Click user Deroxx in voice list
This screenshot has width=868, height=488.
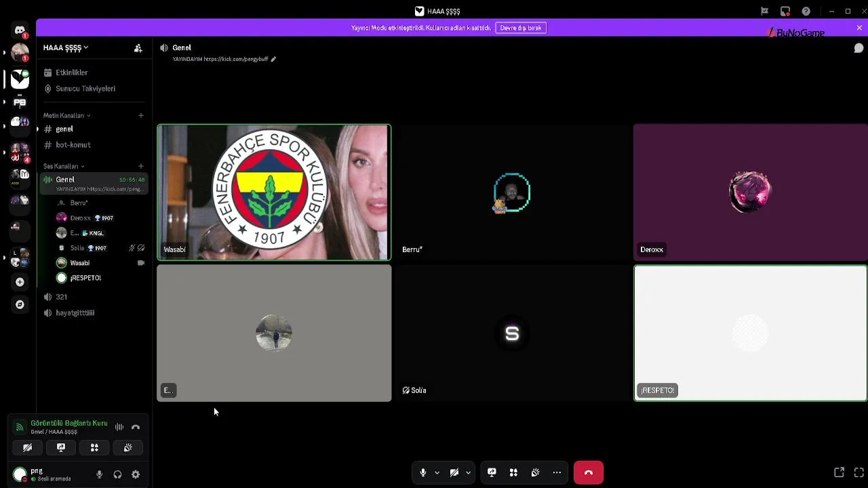click(x=100, y=218)
